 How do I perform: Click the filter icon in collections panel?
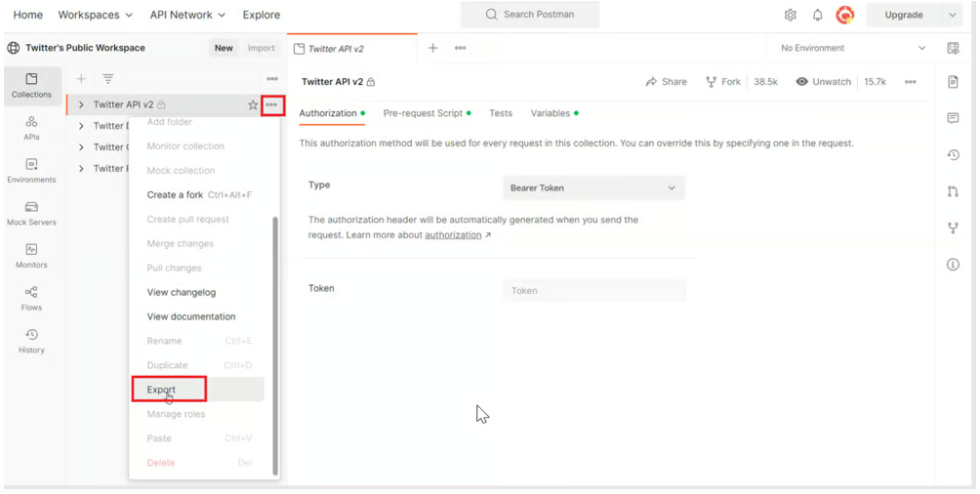click(x=108, y=79)
